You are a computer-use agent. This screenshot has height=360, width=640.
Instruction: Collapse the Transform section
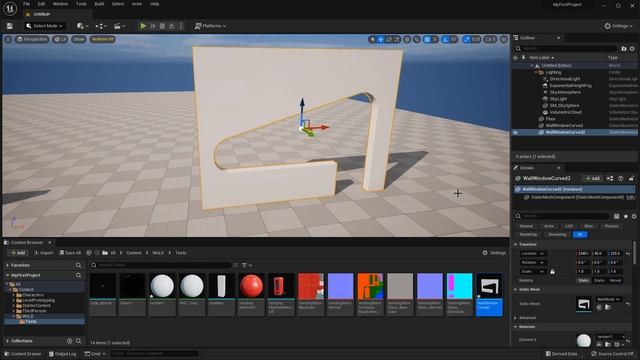(516, 244)
